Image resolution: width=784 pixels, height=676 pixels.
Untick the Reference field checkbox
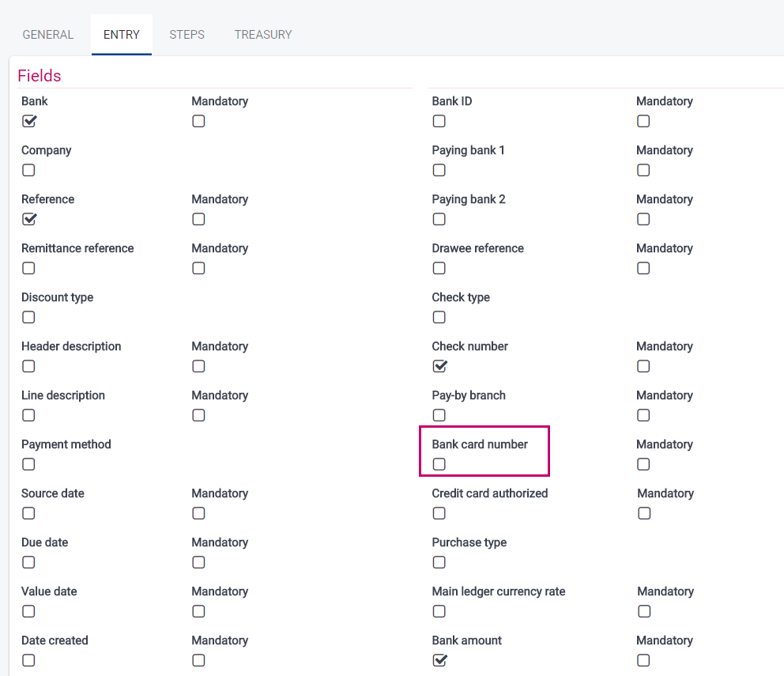(x=29, y=219)
